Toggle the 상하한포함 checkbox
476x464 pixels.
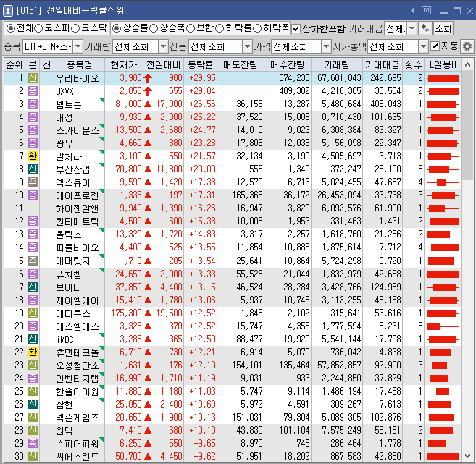(296, 29)
